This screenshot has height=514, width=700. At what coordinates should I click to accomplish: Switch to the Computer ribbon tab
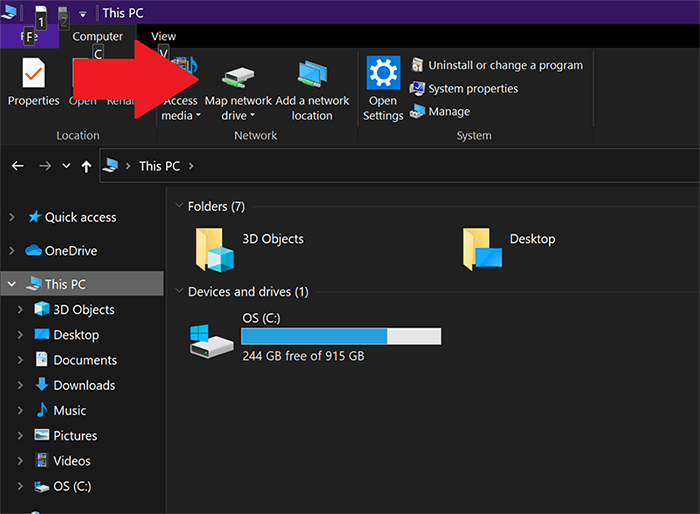[97, 37]
